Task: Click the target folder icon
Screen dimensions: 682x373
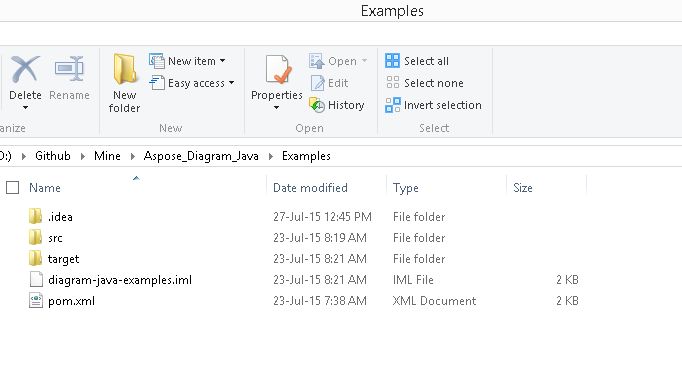Action: click(36, 258)
